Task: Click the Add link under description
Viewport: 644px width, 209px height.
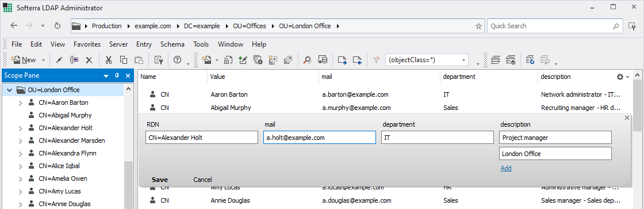Action: click(x=506, y=168)
